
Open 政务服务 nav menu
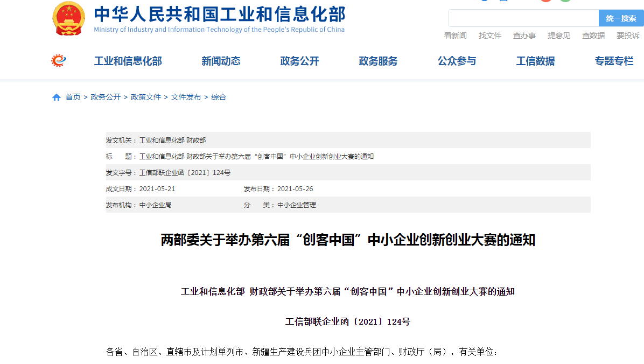tap(378, 61)
